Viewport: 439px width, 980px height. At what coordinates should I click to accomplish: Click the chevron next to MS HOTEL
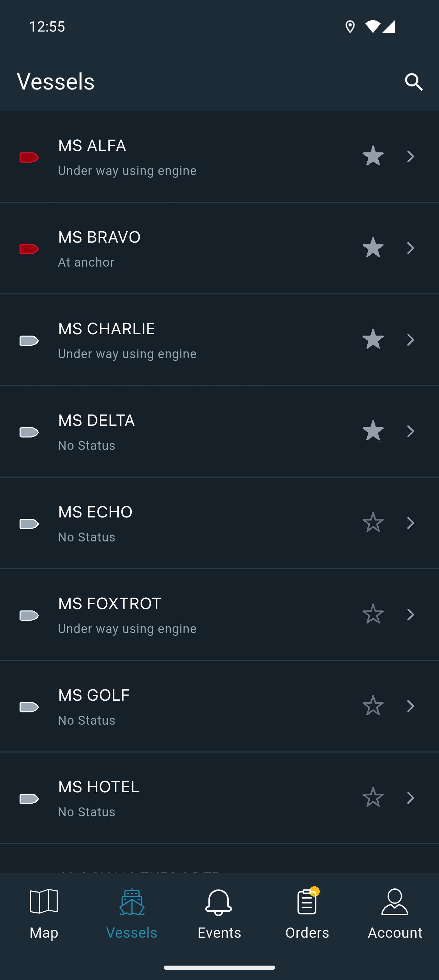coord(411,798)
